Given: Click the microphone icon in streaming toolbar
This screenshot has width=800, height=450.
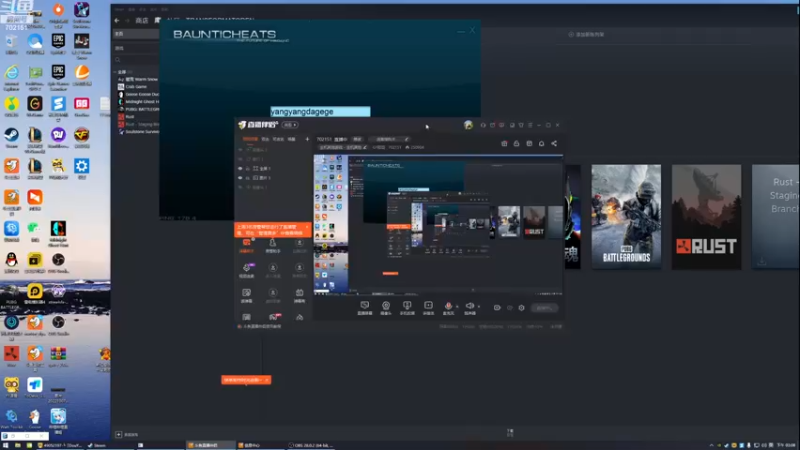Looking at the screenshot, I should point(448,306).
